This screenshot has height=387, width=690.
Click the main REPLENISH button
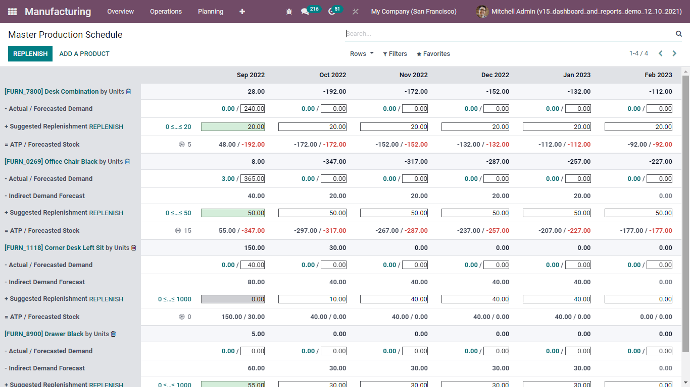[x=30, y=54]
